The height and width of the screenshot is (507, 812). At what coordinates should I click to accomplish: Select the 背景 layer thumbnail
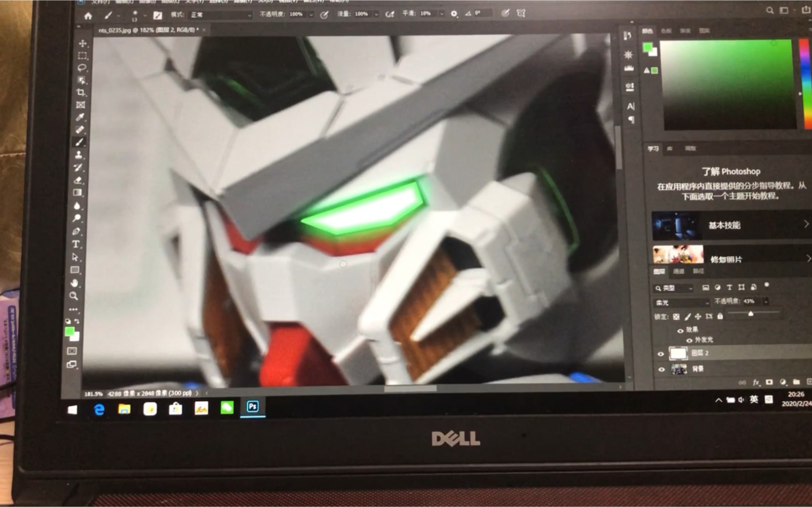tap(678, 369)
